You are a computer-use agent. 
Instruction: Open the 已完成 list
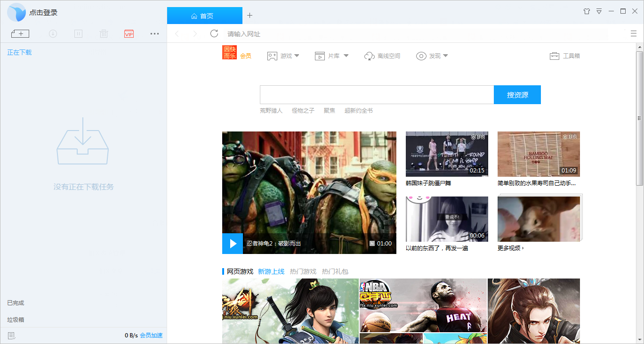[x=16, y=303]
